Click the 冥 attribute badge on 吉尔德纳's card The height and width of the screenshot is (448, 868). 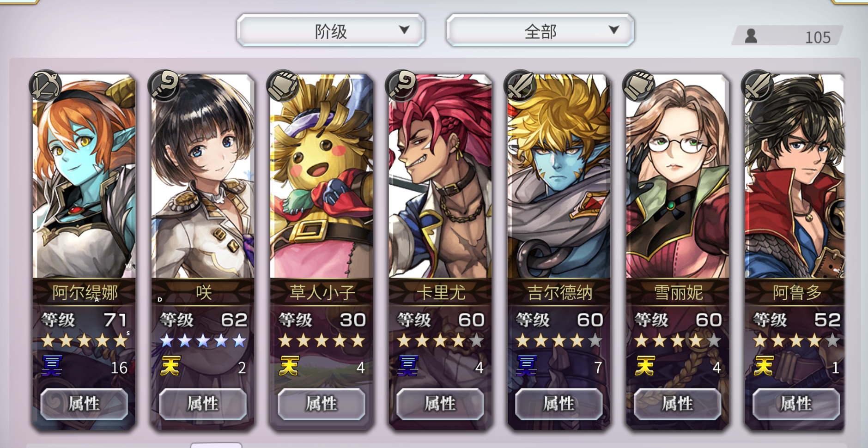click(527, 366)
